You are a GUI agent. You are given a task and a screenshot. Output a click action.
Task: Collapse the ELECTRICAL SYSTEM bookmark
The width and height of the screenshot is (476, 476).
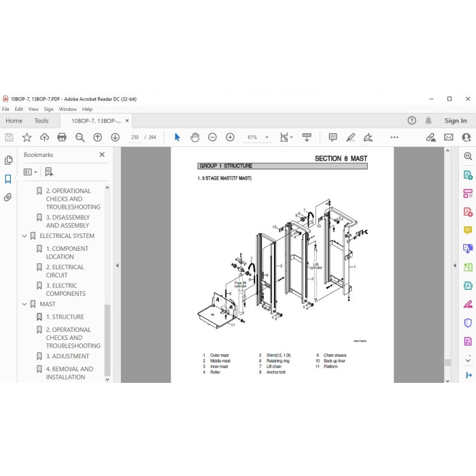(x=24, y=236)
